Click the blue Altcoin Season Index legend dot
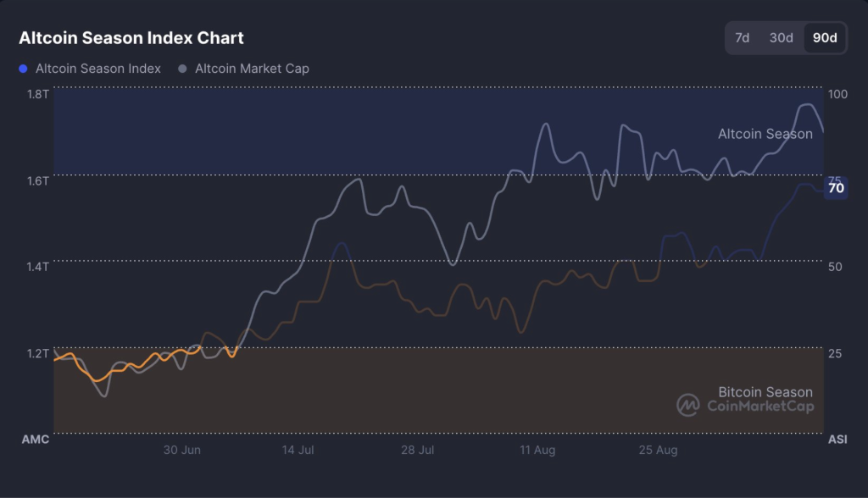Screen dimensions: 868x498 coord(21,69)
